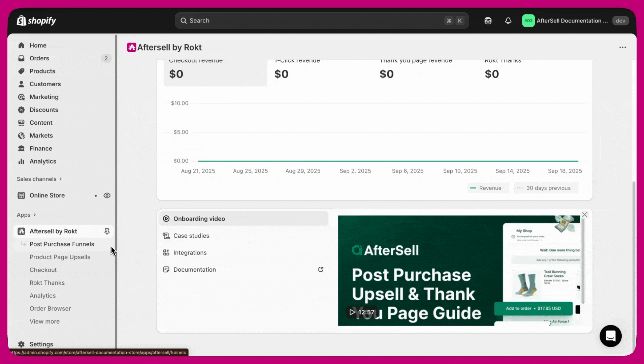Viewport: 644px width, 364px height.
Task: Show more Aftersell links with View more
Action: (44, 322)
